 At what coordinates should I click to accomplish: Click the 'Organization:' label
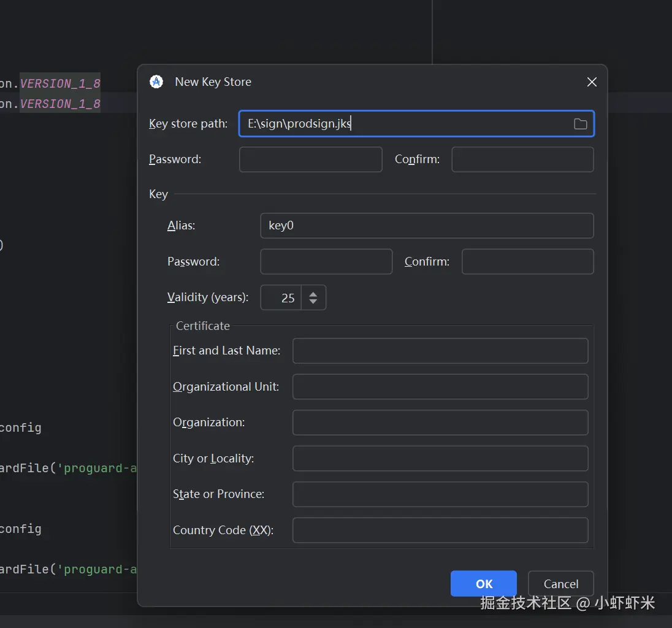tap(208, 423)
